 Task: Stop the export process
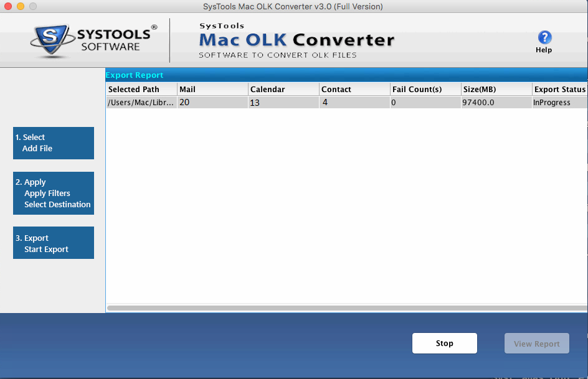444,343
